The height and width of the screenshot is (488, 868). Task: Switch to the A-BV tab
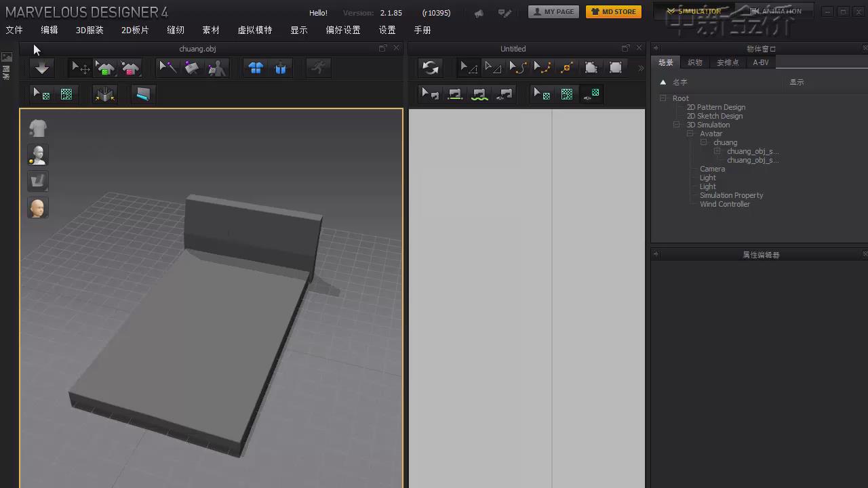point(761,62)
